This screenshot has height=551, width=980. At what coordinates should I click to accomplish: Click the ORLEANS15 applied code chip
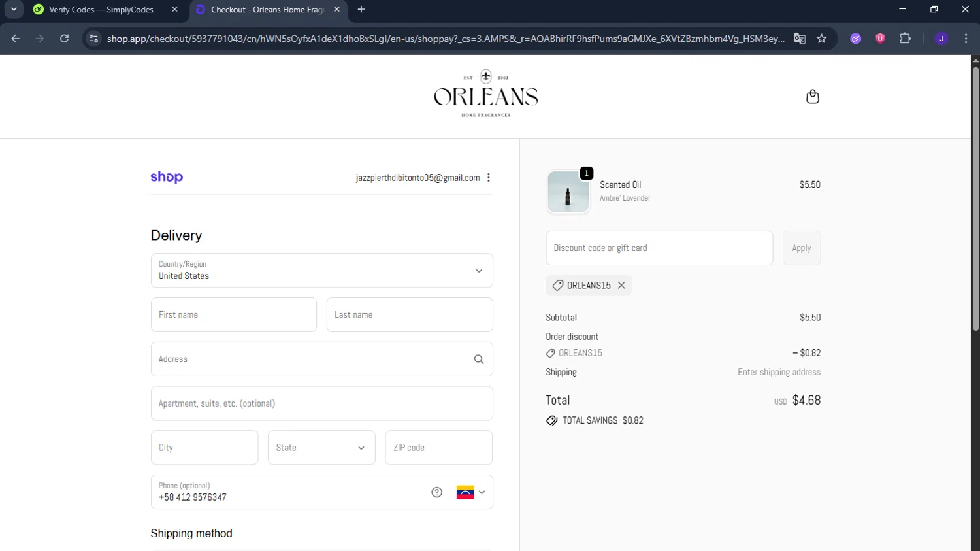coord(589,286)
